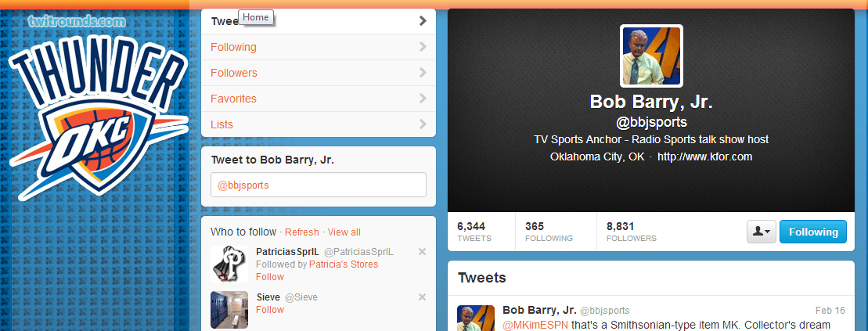Click 'Oklahoma City, OK' location text
This screenshot has height=331, width=868.
click(597, 157)
